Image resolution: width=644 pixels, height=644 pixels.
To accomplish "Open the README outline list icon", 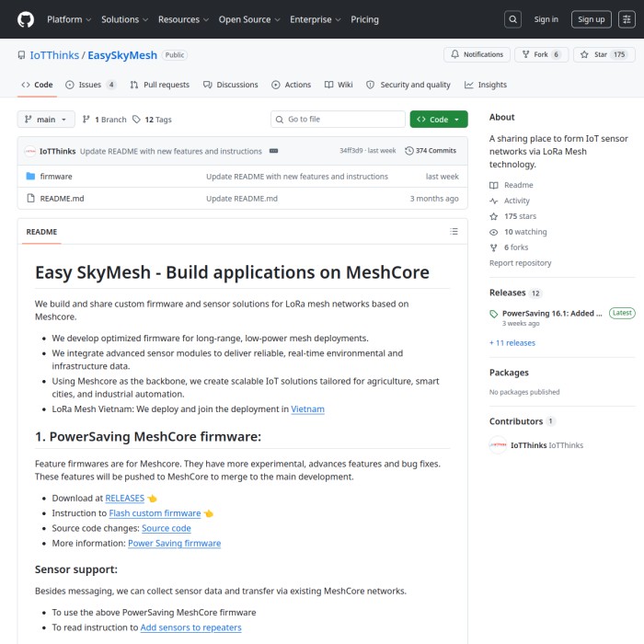I will [454, 231].
